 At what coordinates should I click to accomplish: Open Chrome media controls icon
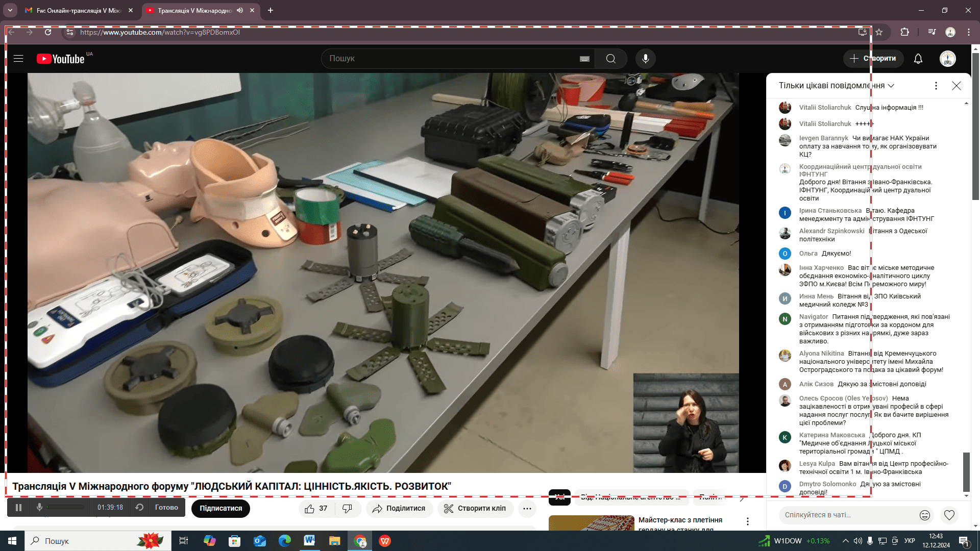tap(932, 32)
